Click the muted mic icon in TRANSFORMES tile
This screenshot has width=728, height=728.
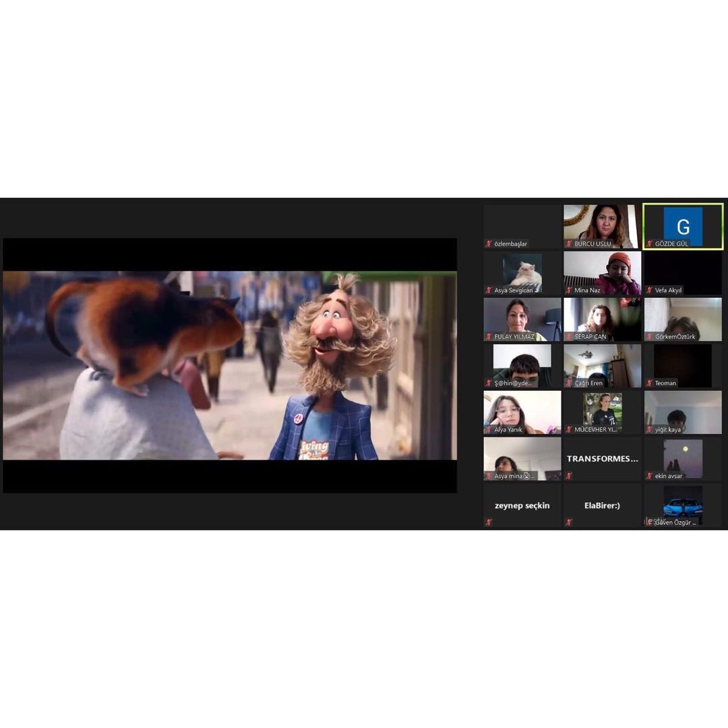(x=569, y=476)
